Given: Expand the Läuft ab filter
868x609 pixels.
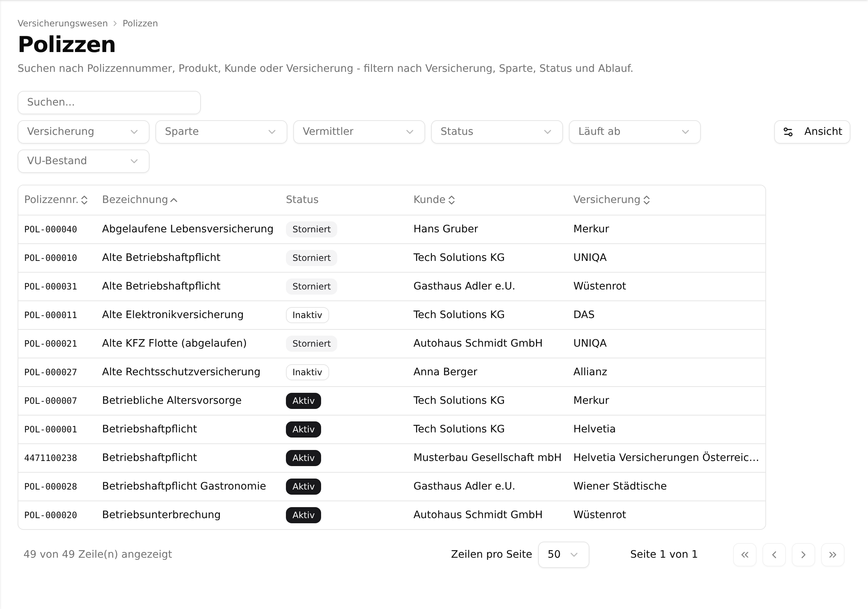Looking at the screenshot, I should (635, 132).
